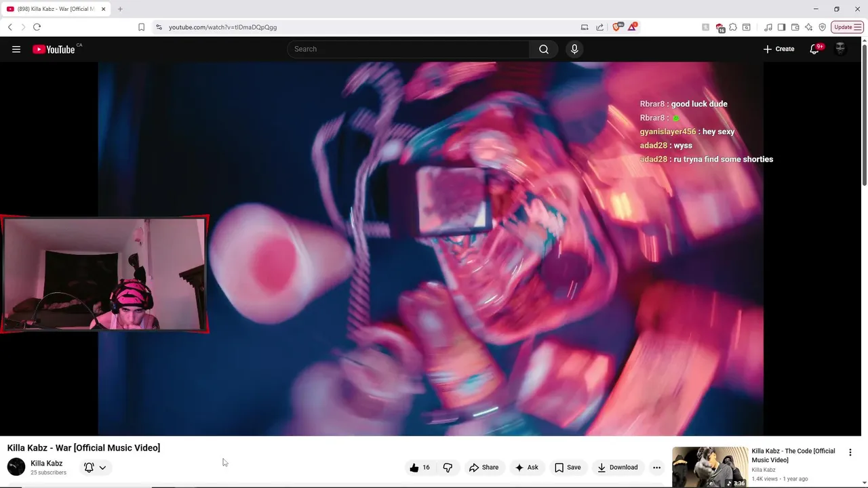Like the video with thumbs up

pos(420,467)
